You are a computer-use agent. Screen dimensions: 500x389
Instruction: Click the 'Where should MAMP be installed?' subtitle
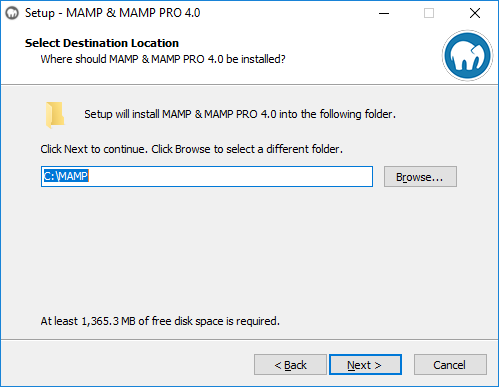[x=163, y=59]
